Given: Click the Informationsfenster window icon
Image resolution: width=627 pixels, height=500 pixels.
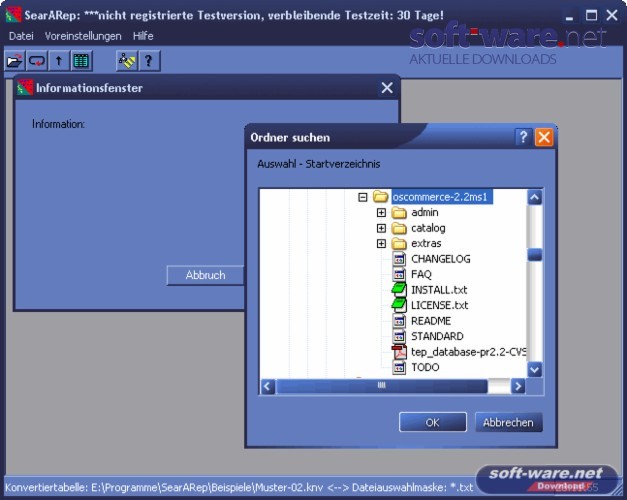Looking at the screenshot, I should (x=25, y=88).
